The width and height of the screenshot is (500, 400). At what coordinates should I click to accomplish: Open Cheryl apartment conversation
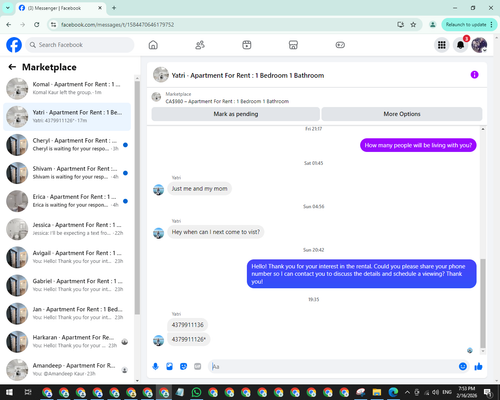(x=67, y=145)
